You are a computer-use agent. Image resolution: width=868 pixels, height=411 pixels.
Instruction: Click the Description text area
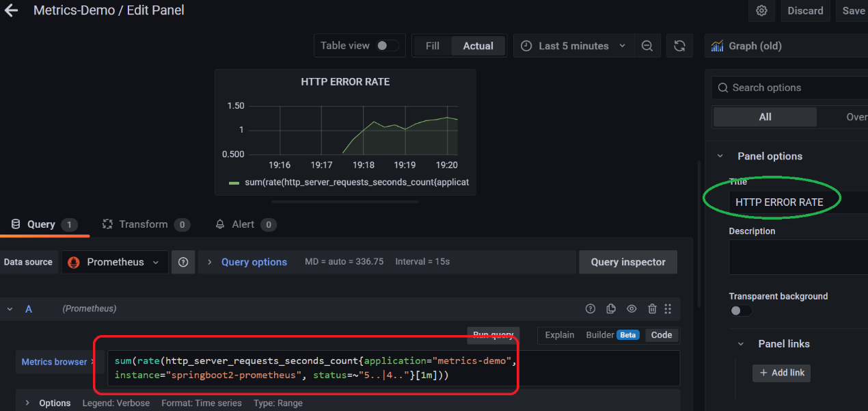coord(798,257)
